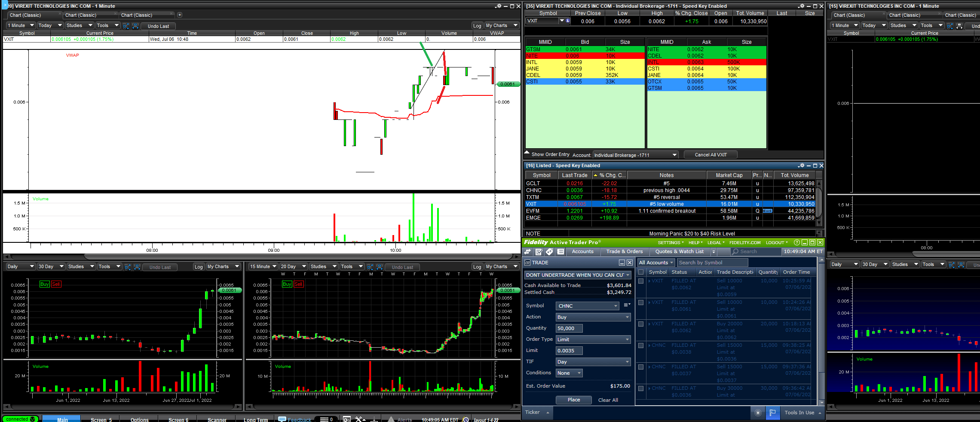The width and height of the screenshot is (980, 422).
Task: Click the clock icon beside the EDT time
Action: (465, 419)
